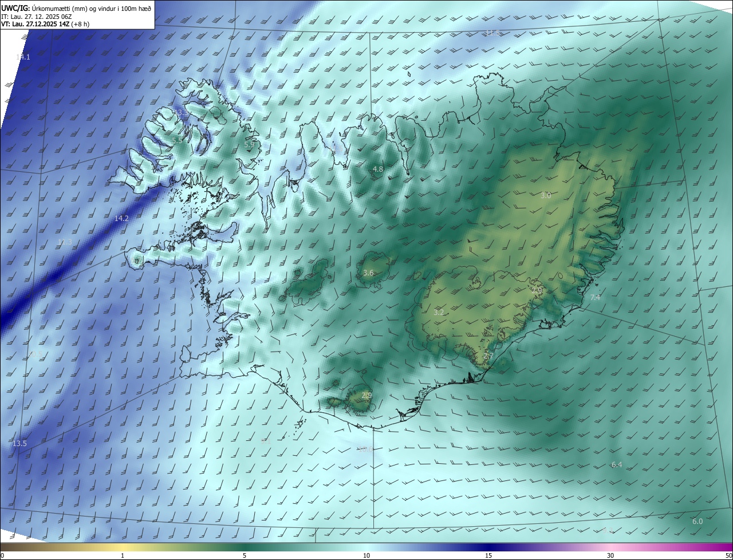Click the 5.9 value label
The image size is (733, 560).
pos(249,145)
